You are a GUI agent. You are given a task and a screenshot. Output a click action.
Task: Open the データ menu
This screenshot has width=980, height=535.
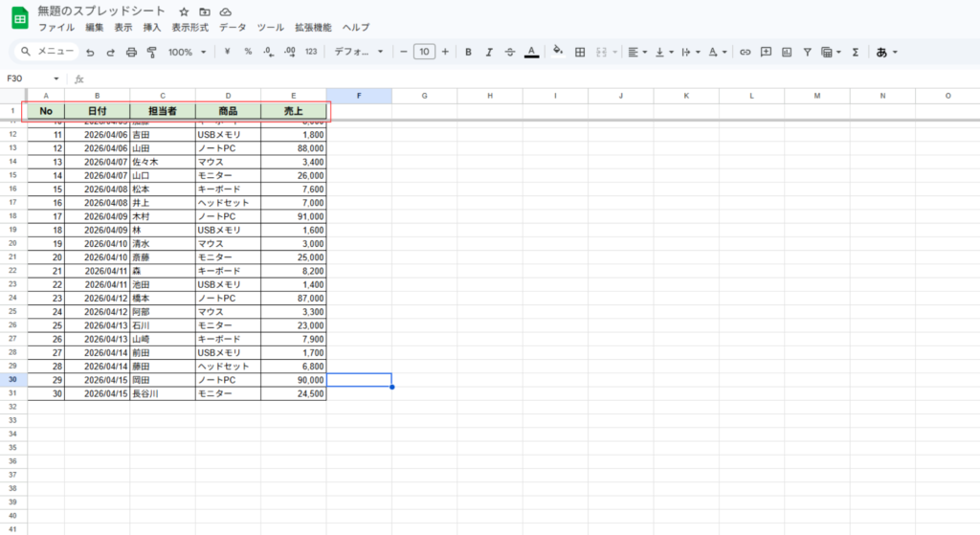pos(233,28)
